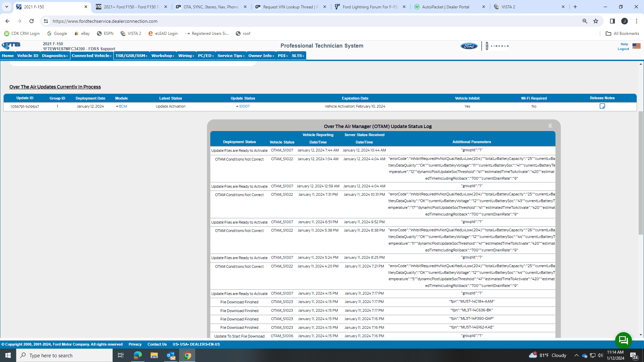Open Chrome side panel icon
Image resolution: width=644 pixels, height=362 pixels.
click(x=612, y=21)
